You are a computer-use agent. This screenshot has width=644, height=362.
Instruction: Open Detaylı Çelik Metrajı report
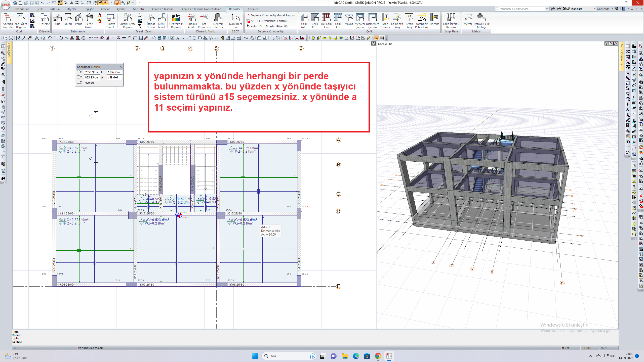coord(481,21)
